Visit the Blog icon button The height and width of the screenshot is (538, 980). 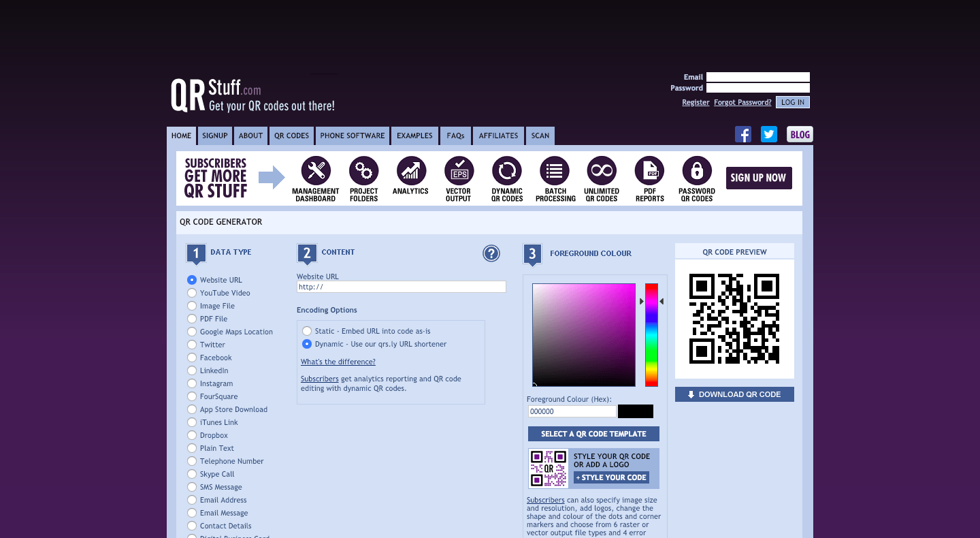[800, 134]
